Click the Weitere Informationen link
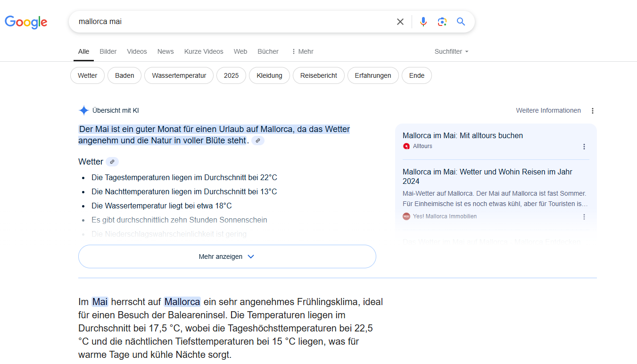Screen dimensions: 637x364 coord(548,110)
